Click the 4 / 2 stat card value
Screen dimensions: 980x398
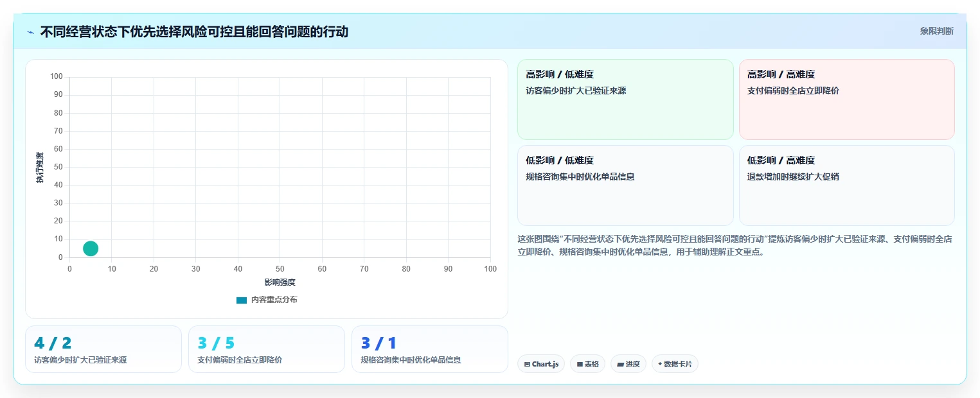pos(53,343)
